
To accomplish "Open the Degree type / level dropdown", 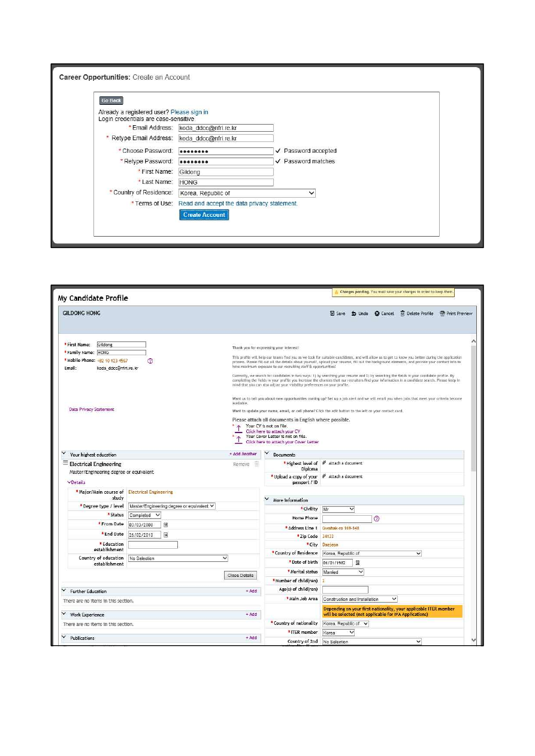I will point(171,506).
